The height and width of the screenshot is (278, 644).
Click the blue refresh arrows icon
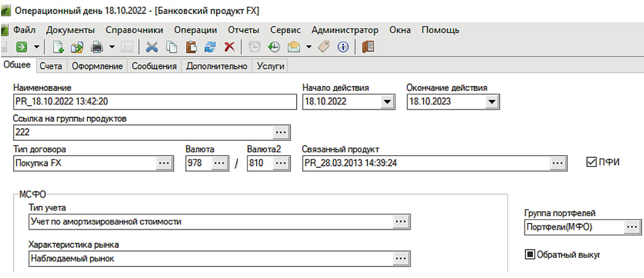coord(210,47)
